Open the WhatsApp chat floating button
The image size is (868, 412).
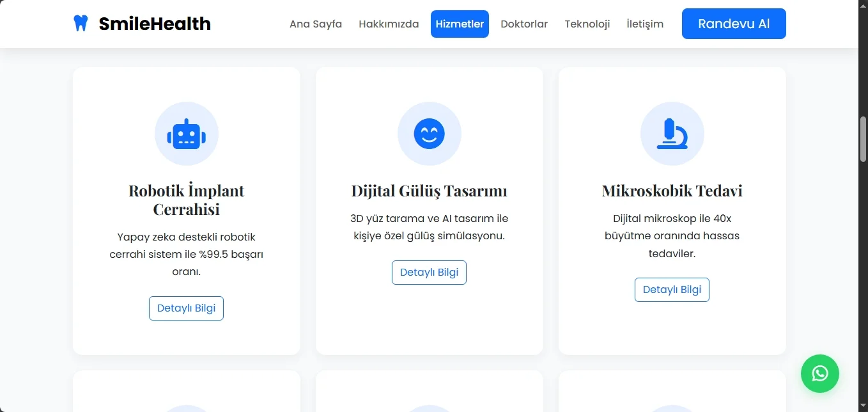(x=820, y=374)
